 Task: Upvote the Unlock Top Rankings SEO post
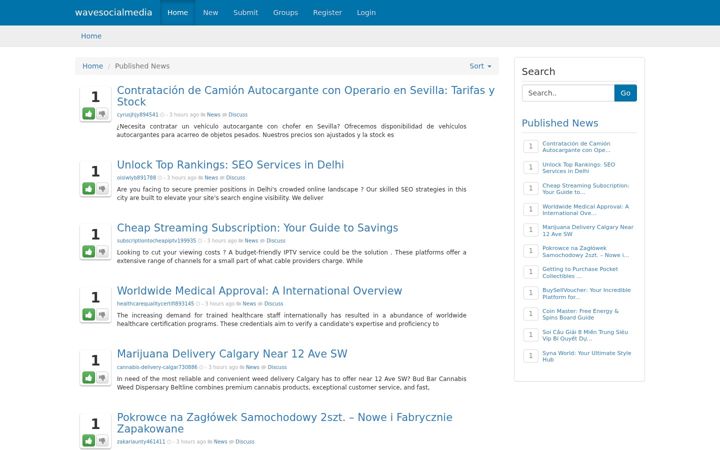(x=89, y=188)
